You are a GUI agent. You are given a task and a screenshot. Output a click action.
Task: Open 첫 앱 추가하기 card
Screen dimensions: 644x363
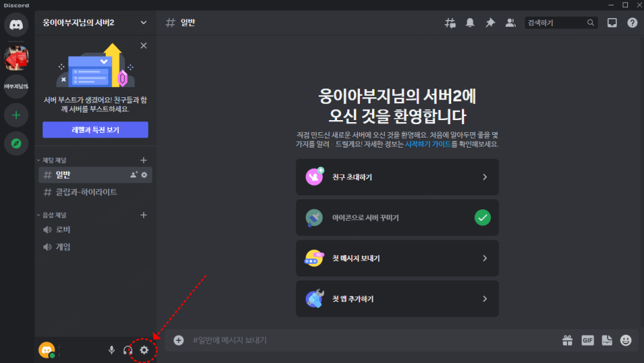[x=397, y=299]
